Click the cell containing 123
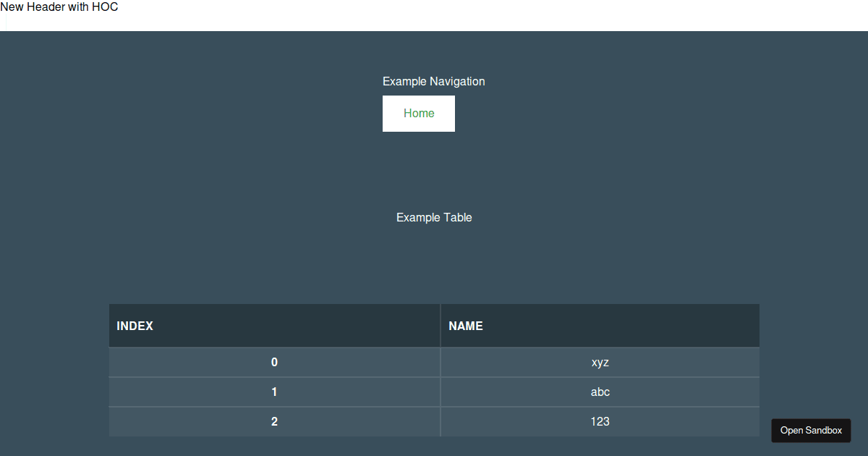The image size is (868, 456). click(x=600, y=421)
